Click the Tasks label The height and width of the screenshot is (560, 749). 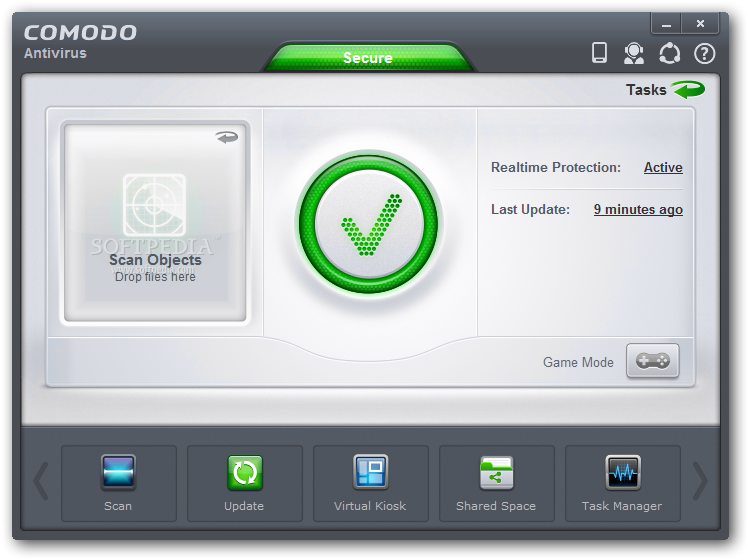pos(646,90)
